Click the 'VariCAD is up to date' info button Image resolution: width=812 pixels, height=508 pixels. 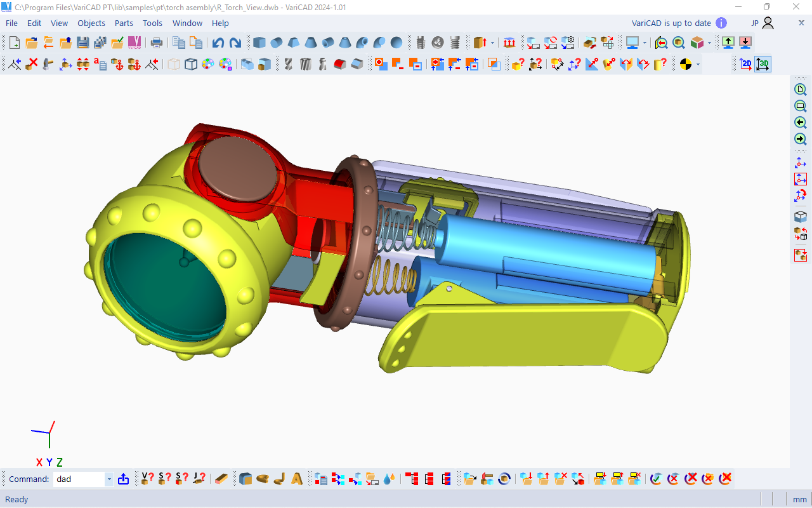click(x=721, y=23)
